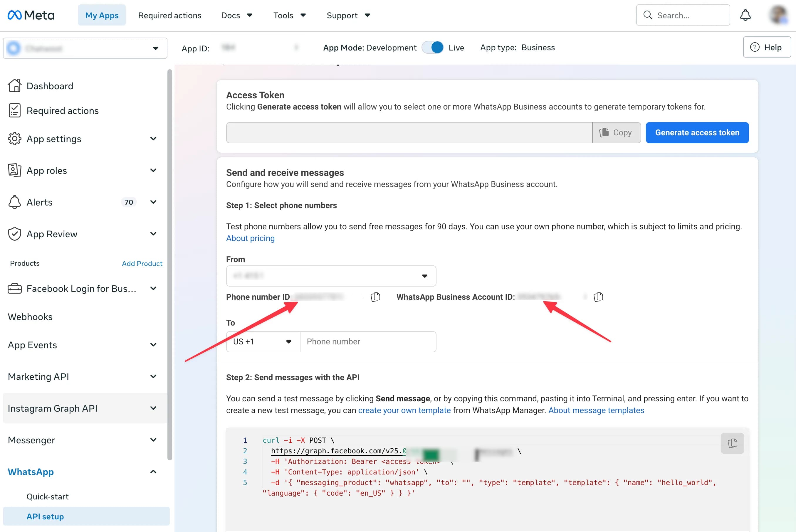Toggle App Mode to Live
The image size is (796, 532).
[x=432, y=48]
